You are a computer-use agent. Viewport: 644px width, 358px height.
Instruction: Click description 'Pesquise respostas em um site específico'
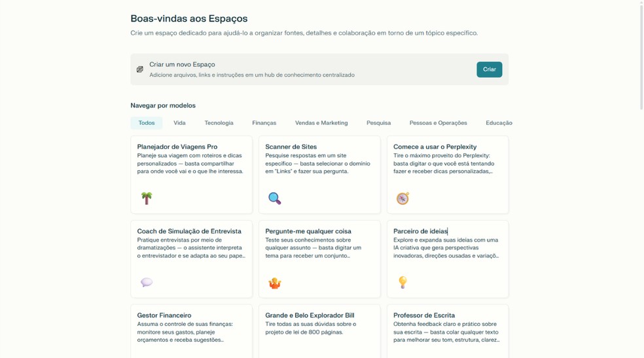(318, 164)
